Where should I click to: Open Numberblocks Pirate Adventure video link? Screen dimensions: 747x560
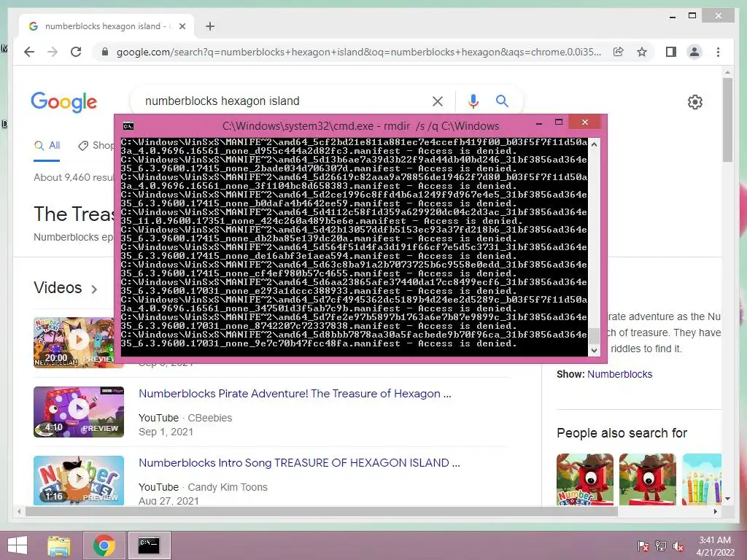[x=295, y=394]
